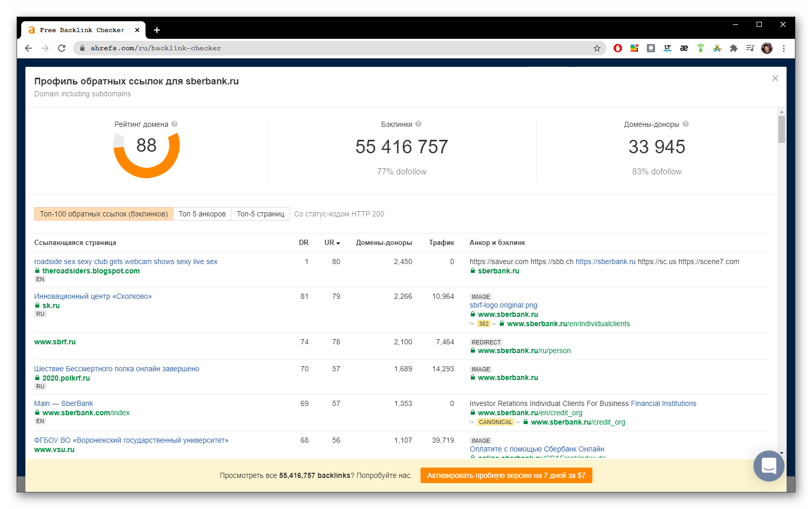
Task: Switch to Топ-5 страниц tab
Action: (260, 214)
